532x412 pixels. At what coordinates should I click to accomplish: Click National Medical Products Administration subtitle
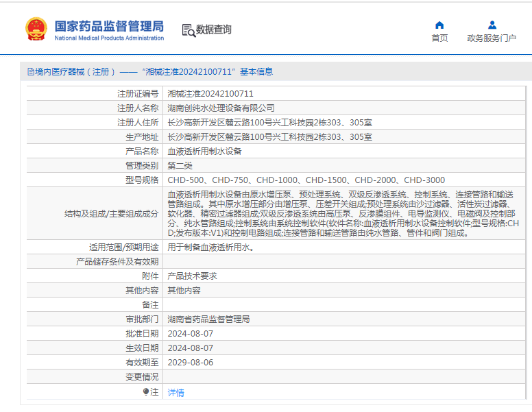tap(109, 38)
